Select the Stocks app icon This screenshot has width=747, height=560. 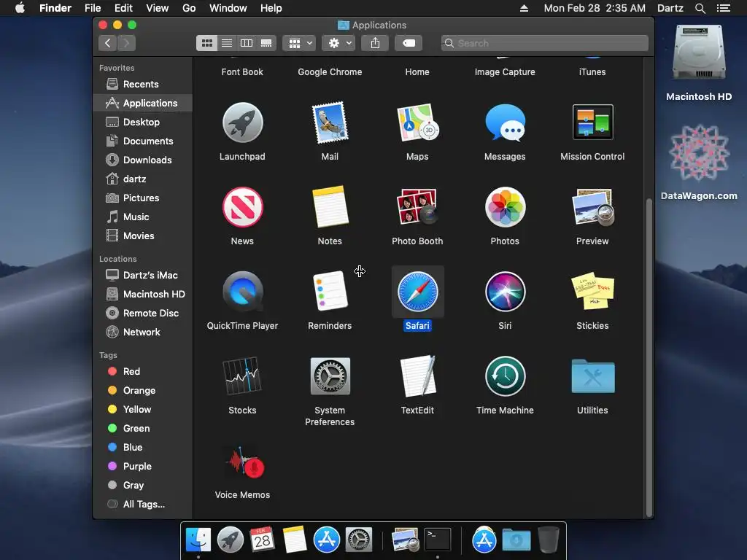[x=242, y=376]
